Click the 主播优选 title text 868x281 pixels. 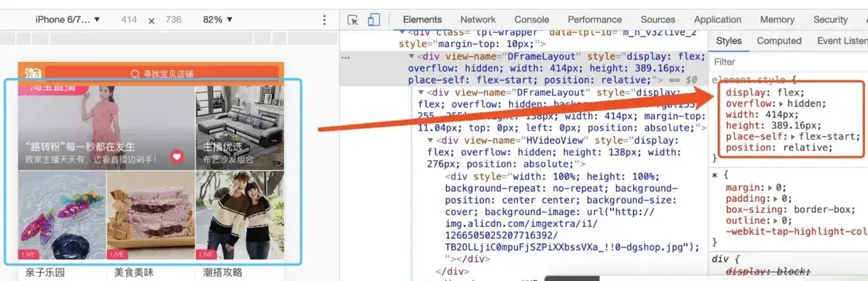[x=223, y=147]
